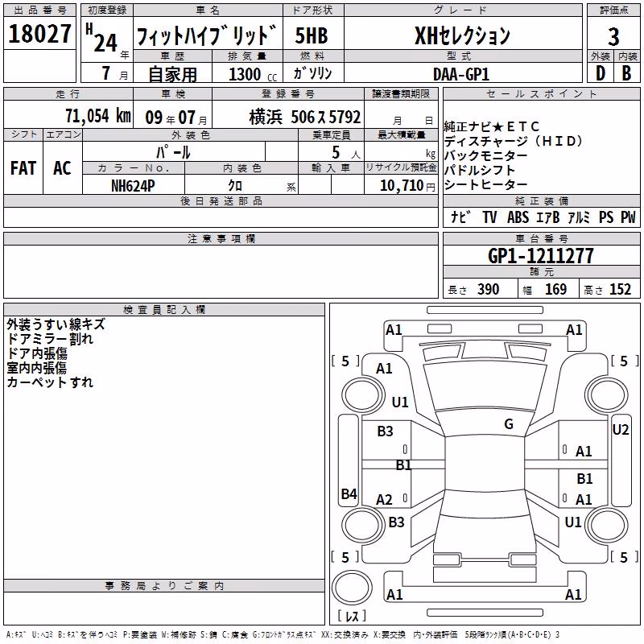Click vehicle history 自家用
644x644 pixels.
[172, 74]
